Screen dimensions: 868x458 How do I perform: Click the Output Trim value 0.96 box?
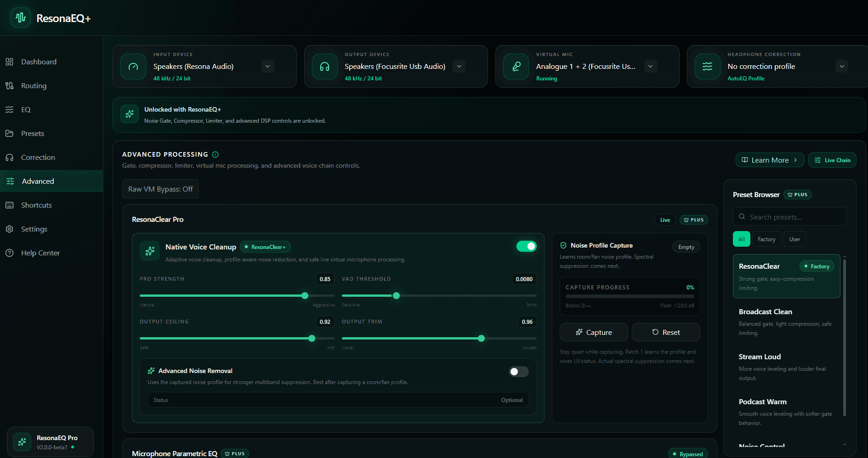[527, 322]
